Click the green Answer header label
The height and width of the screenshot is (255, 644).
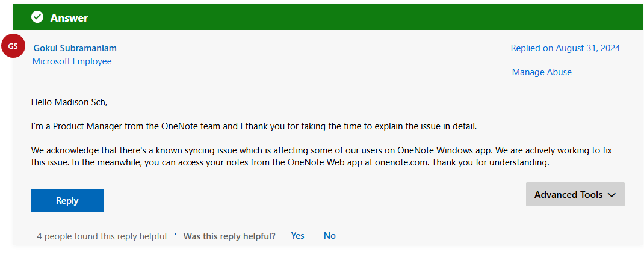69,17
